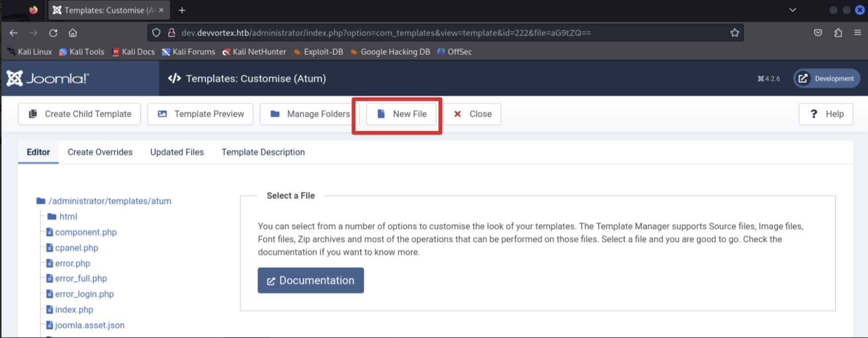
Task: Open a new browser tab
Action: [x=182, y=10]
